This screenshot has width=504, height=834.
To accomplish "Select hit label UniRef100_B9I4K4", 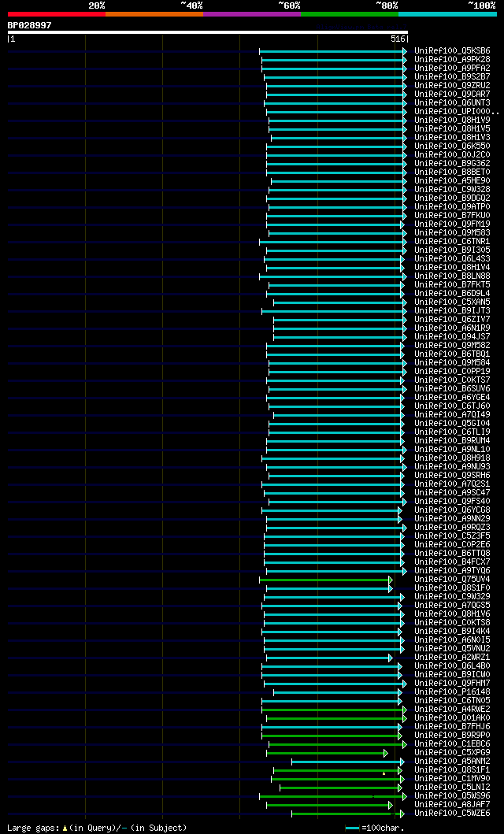I will [x=453, y=632].
